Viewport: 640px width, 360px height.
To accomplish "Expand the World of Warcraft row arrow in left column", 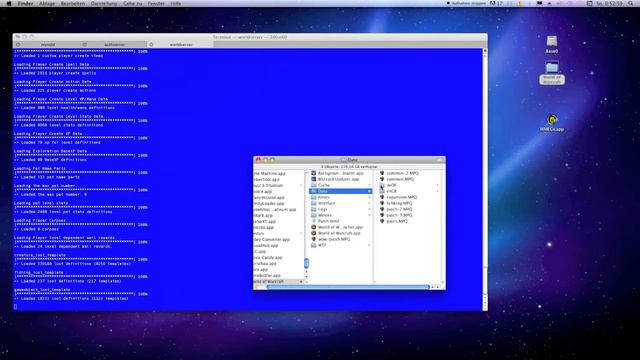I will pos(301,282).
